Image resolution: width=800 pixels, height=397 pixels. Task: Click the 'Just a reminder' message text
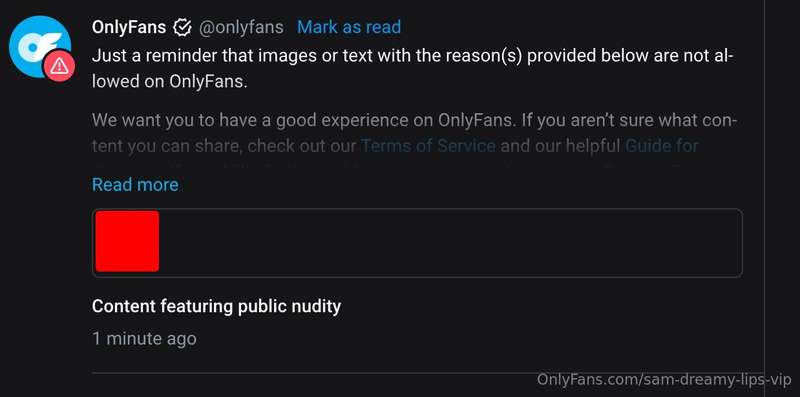point(412,68)
